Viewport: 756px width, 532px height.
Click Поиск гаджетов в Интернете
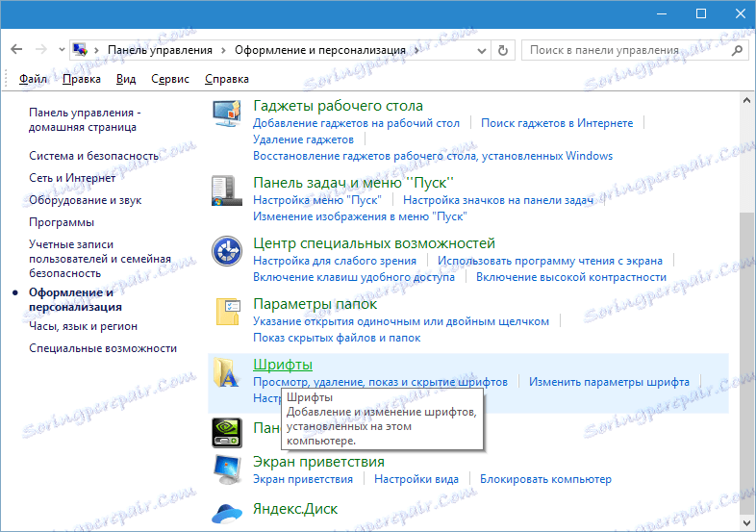point(557,123)
